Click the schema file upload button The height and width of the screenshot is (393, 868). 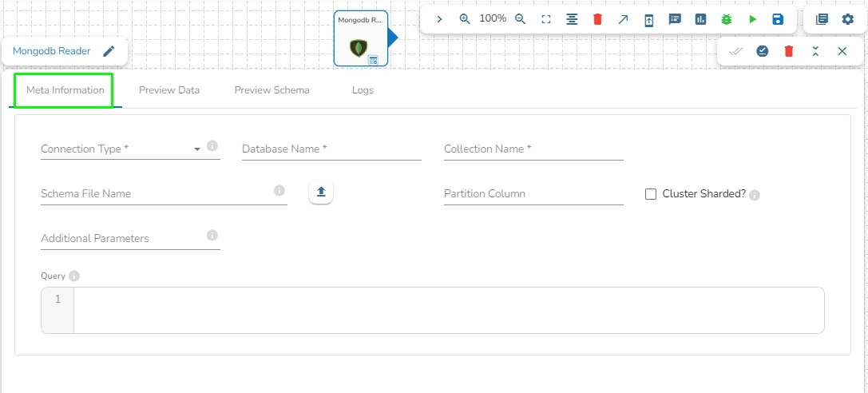pos(321,193)
